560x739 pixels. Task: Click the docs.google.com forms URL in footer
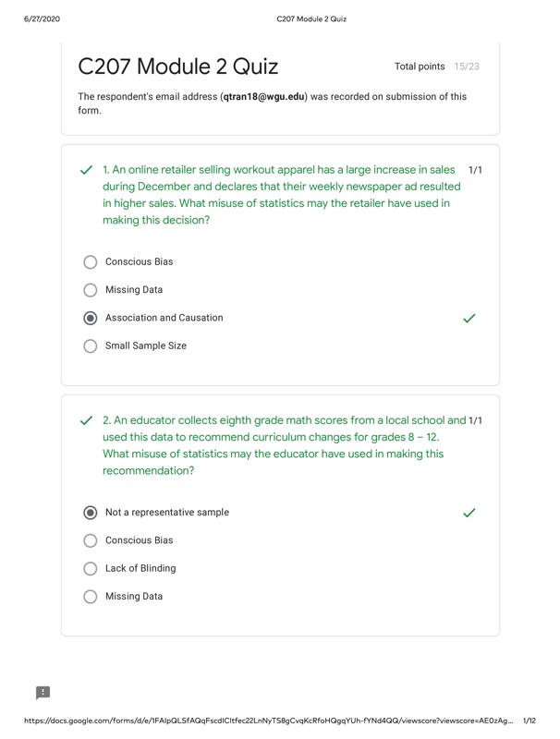coord(269,721)
